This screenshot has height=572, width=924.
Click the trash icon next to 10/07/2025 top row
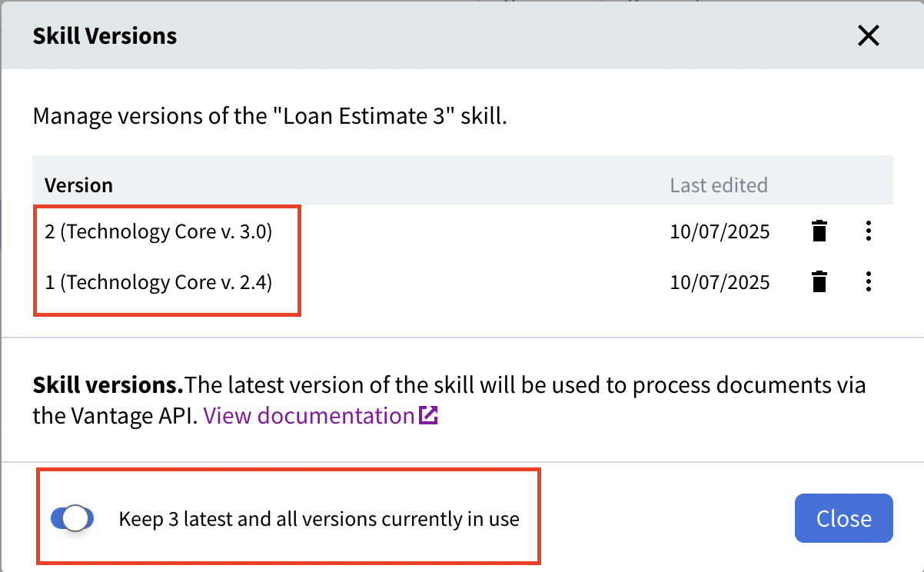(819, 231)
